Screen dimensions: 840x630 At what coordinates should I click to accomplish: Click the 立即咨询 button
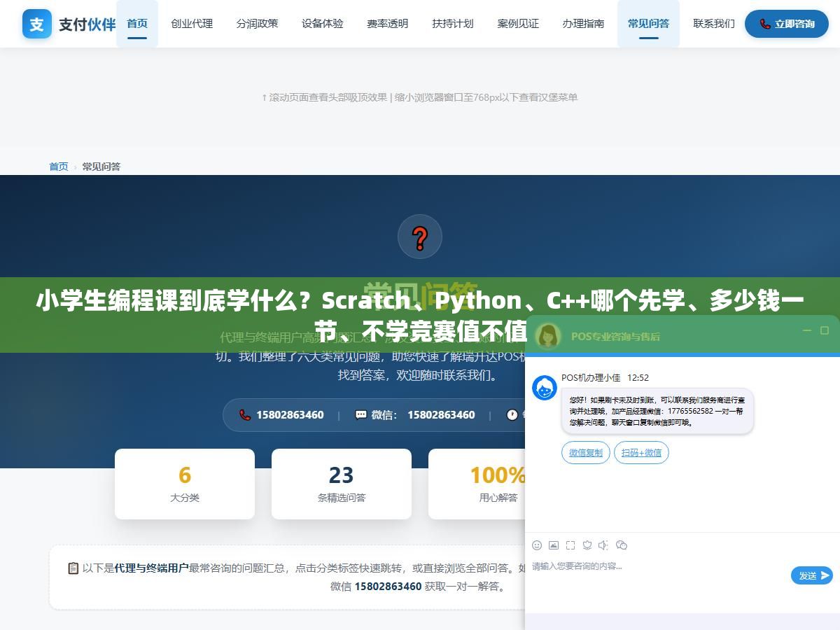(x=787, y=24)
